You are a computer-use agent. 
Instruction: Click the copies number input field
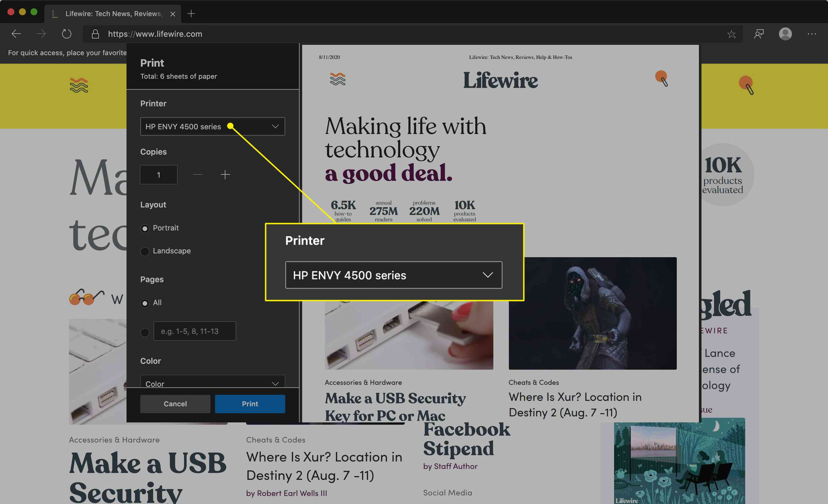(158, 174)
